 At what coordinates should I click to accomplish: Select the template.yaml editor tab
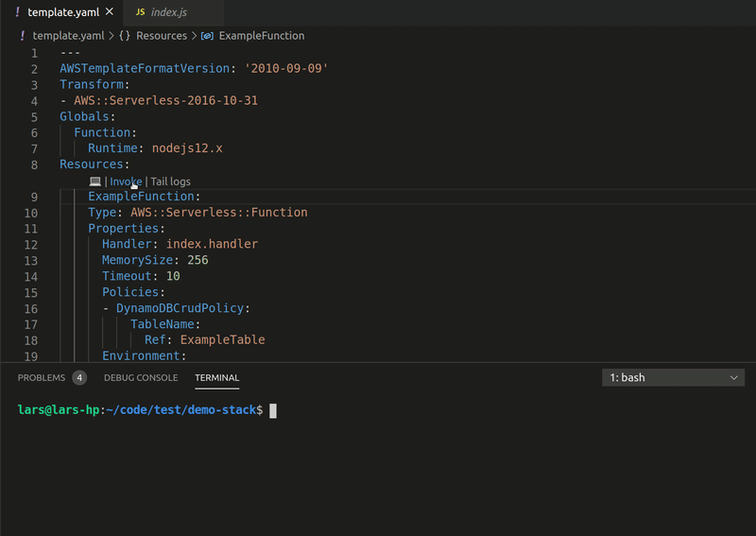[x=62, y=12]
